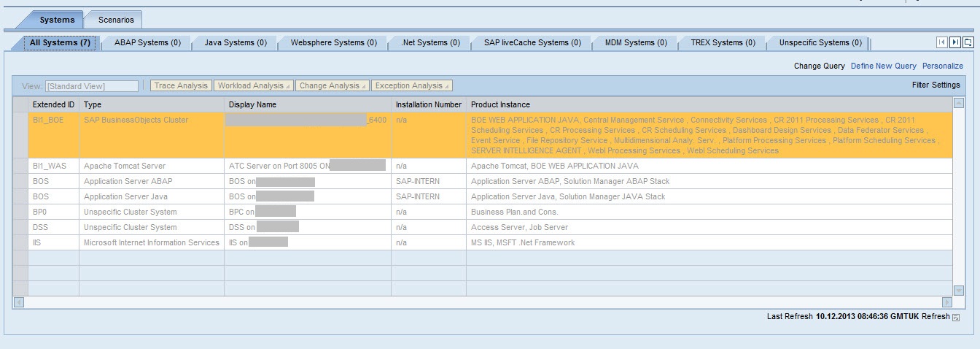Click the settings icon next to Refresh
Screen dimensions: 980x349
956,317
